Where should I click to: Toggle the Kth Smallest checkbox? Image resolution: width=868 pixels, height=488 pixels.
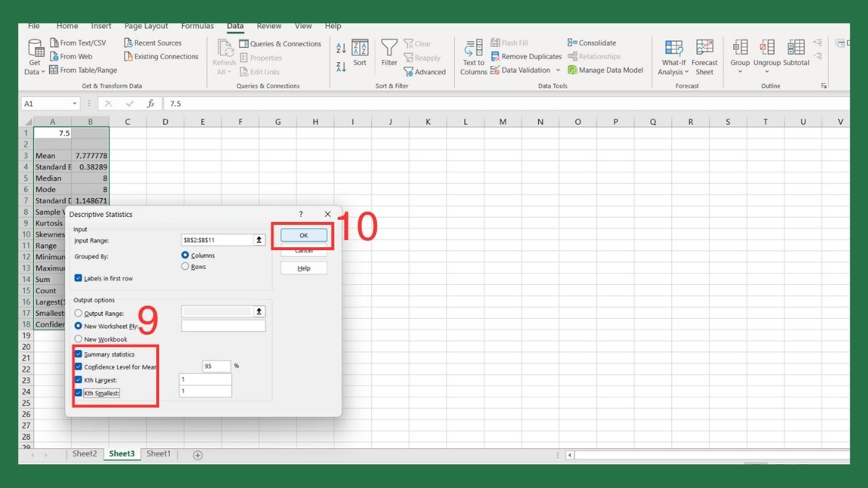click(x=78, y=393)
